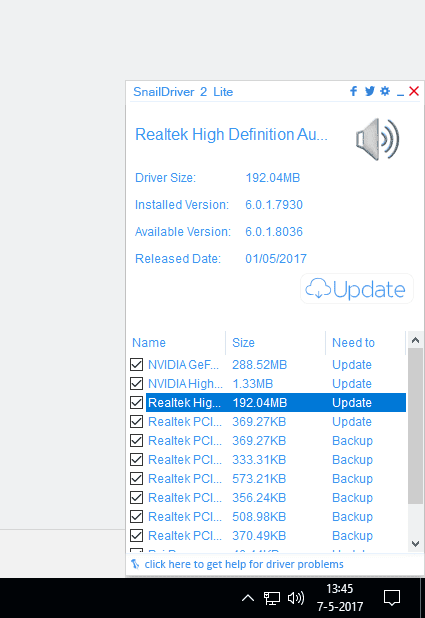Click Backup status in 370.49KB row
The width and height of the screenshot is (425, 618).
pos(352,536)
